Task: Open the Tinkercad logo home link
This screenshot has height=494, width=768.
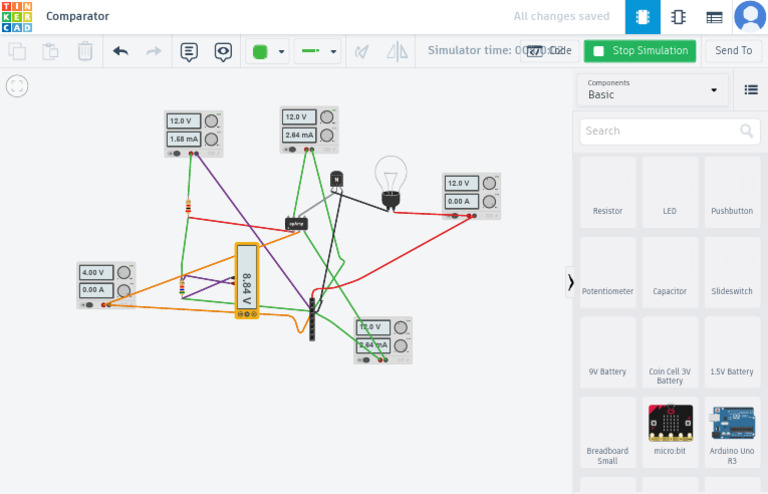Action: pyautogui.click(x=17, y=17)
